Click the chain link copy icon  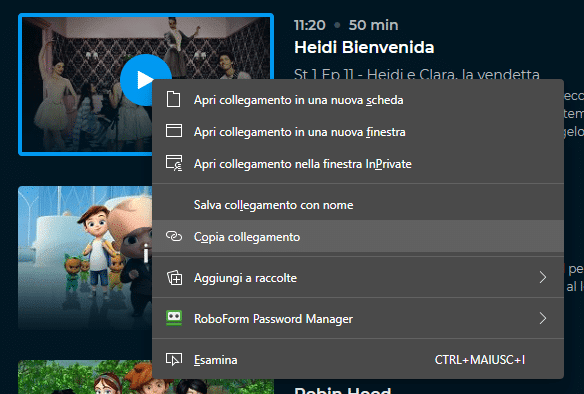pos(174,236)
